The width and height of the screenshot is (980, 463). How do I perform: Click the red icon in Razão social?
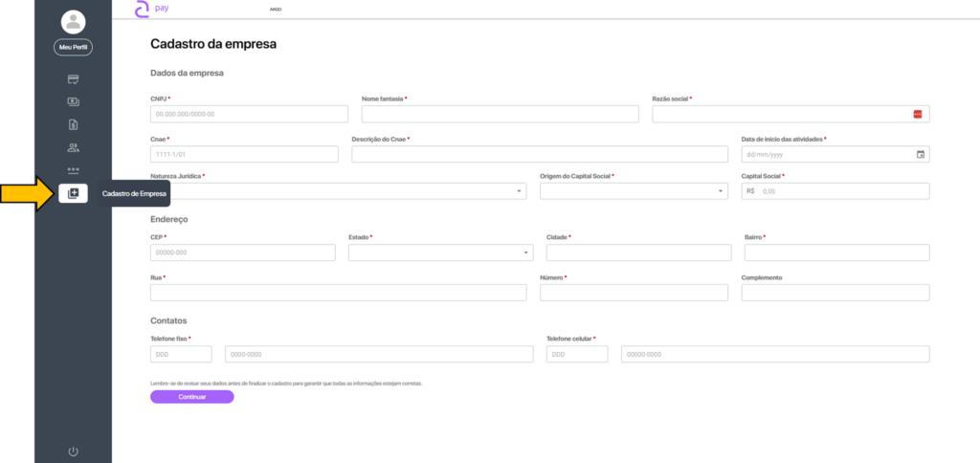point(917,114)
